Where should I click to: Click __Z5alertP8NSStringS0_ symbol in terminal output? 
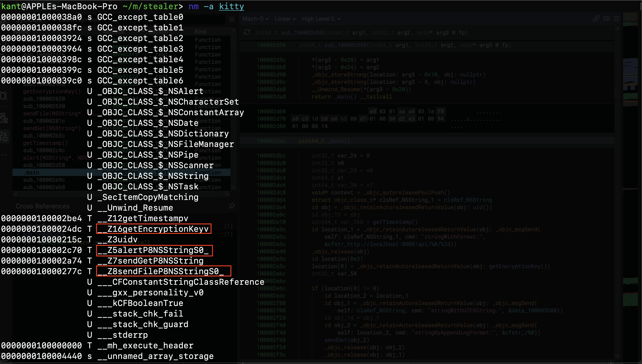pyautogui.click(x=153, y=250)
